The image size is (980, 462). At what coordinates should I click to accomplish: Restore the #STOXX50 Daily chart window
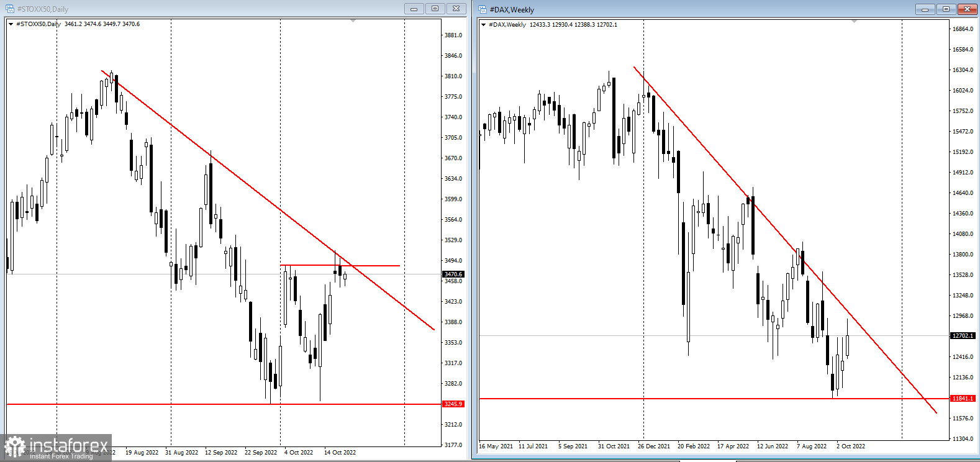(x=435, y=9)
